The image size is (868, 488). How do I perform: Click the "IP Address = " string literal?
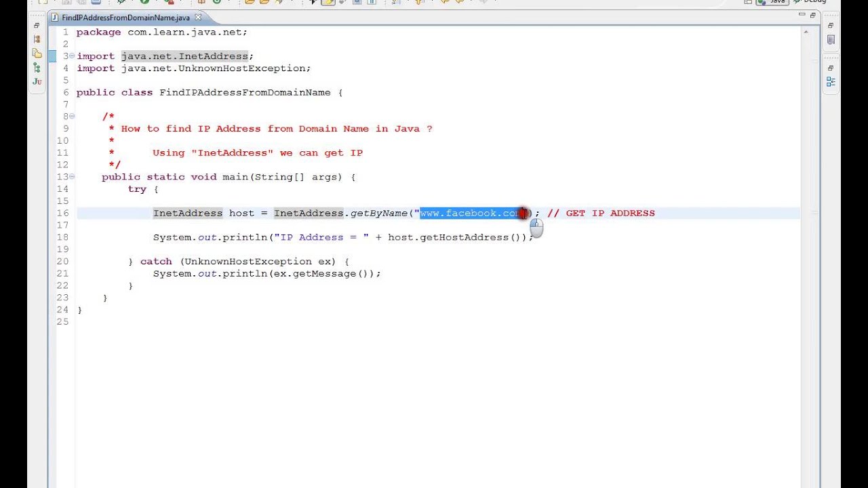pos(321,238)
